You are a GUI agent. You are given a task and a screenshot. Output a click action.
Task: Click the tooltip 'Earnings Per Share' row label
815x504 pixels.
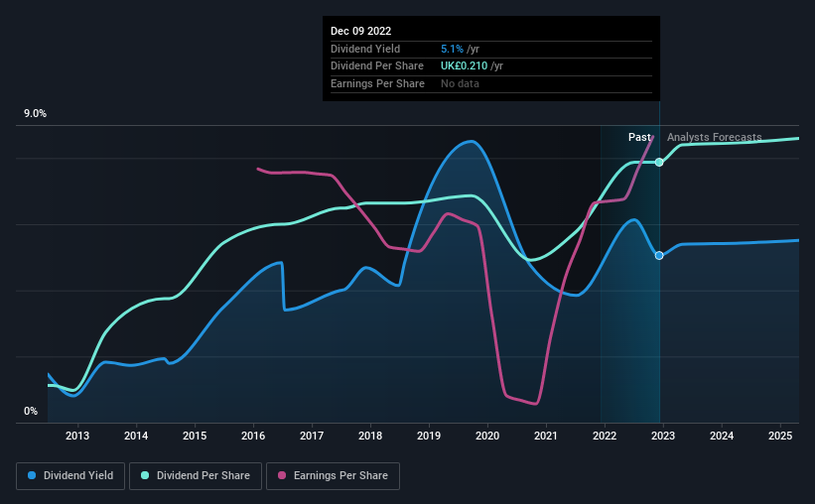tap(377, 83)
